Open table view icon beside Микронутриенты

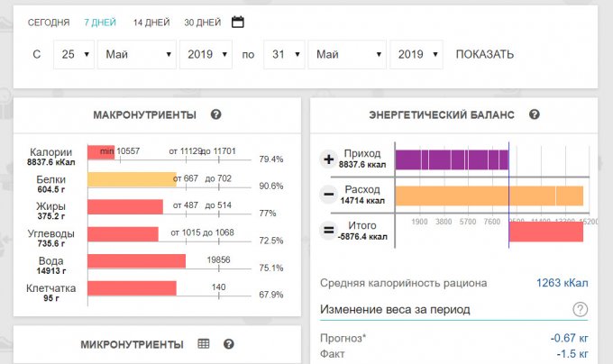204,344
